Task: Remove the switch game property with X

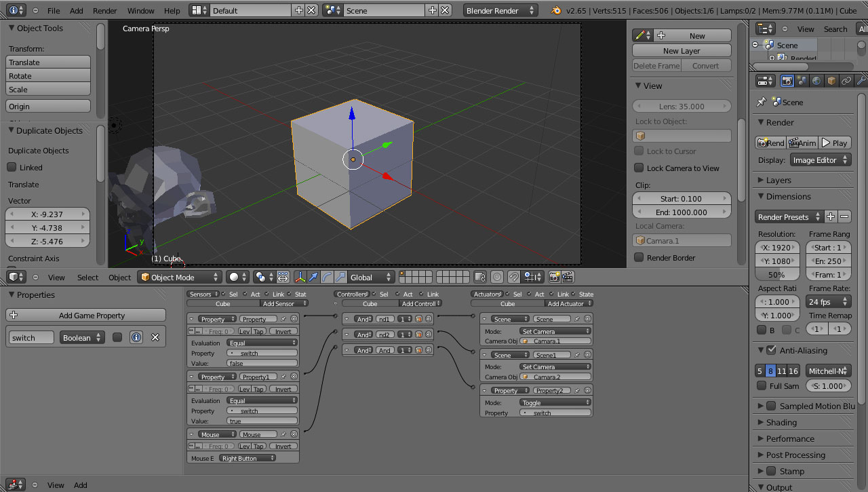Action: [x=155, y=337]
